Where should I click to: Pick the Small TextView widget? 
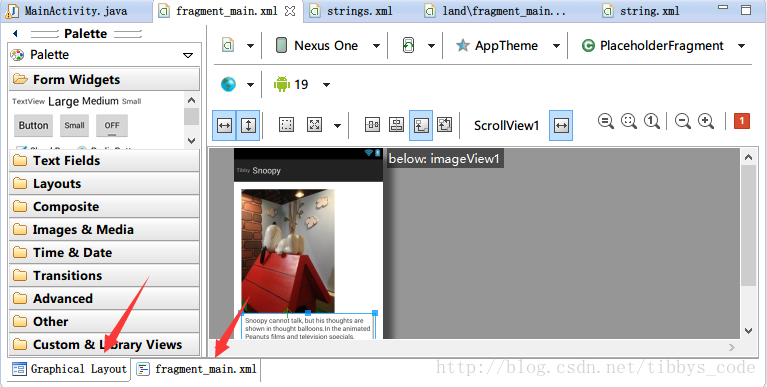coord(132,101)
